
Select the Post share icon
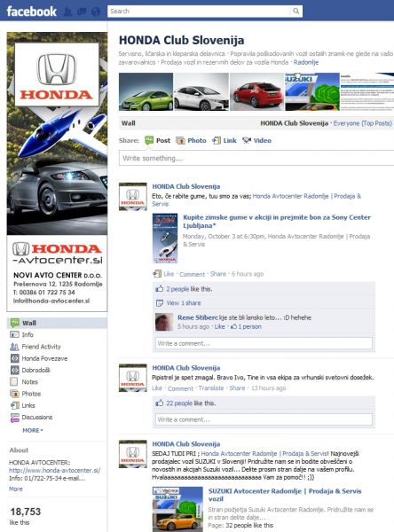click(x=149, y=140)
